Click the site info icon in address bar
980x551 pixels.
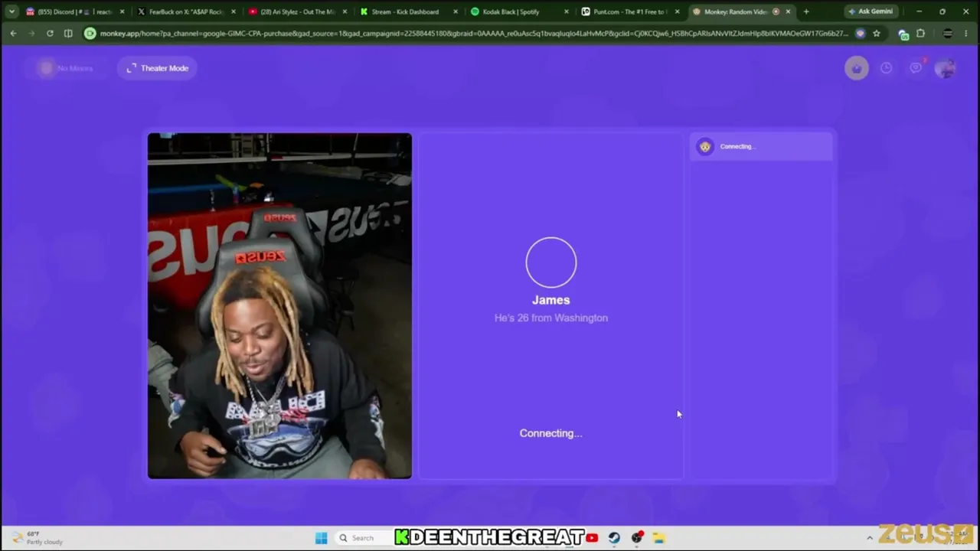pos(90,34)
